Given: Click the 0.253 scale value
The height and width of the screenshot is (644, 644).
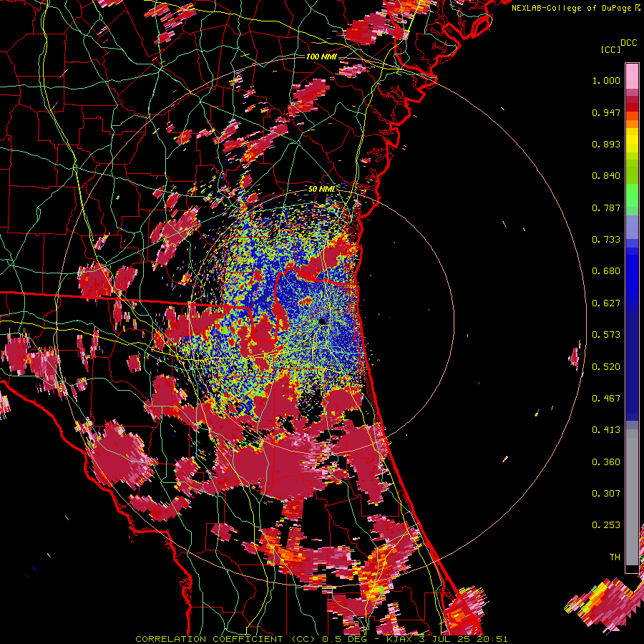Looking at the screenshot, I should click(x=606, y=525).
